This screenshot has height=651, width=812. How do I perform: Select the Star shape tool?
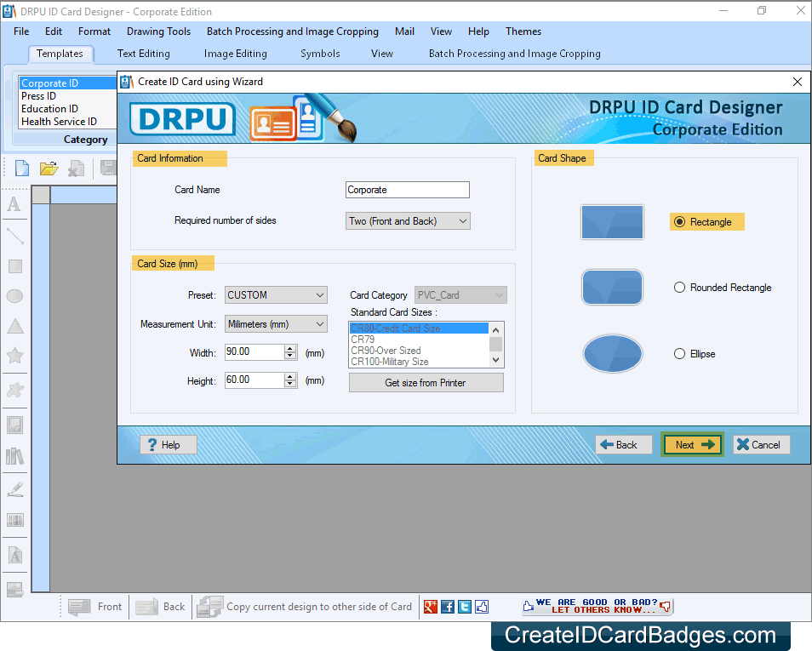point(15,355)
